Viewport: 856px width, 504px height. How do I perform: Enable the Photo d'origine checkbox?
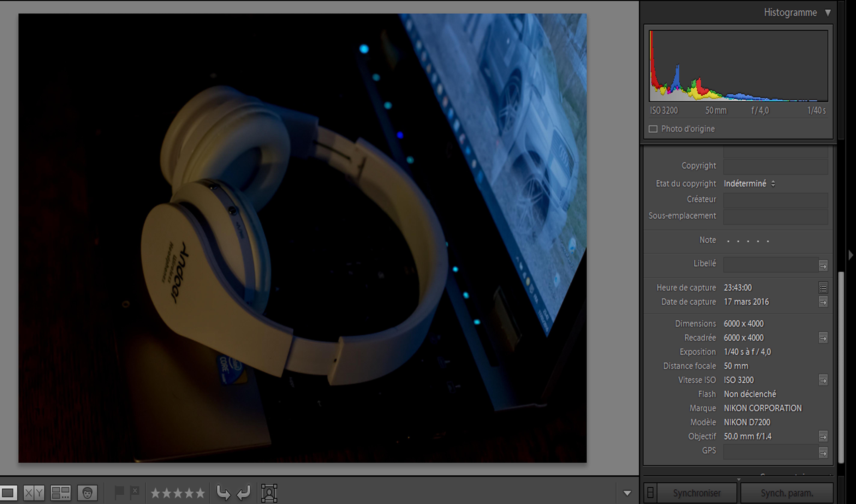coord(653,129)
